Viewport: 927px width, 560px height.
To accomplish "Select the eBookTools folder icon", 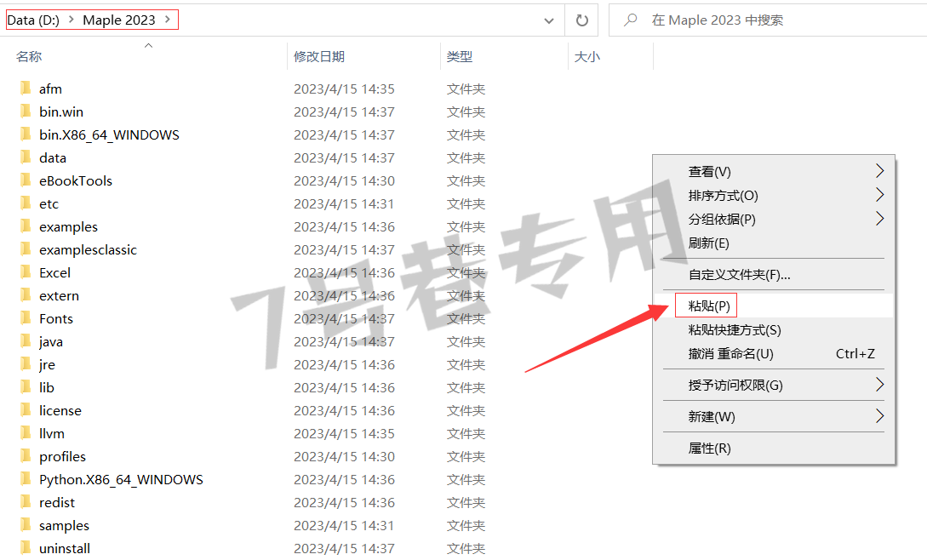I will [x=26, y=180].
